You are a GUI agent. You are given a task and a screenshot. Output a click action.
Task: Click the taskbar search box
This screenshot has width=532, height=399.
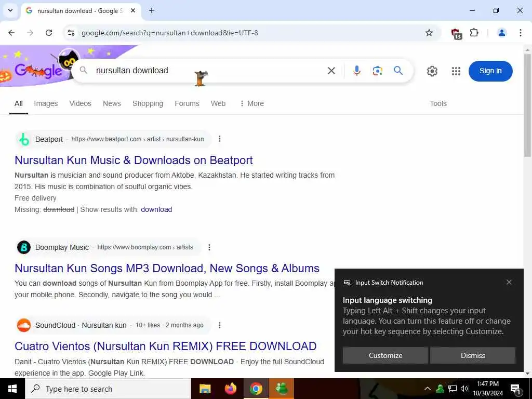pos(108,389)
